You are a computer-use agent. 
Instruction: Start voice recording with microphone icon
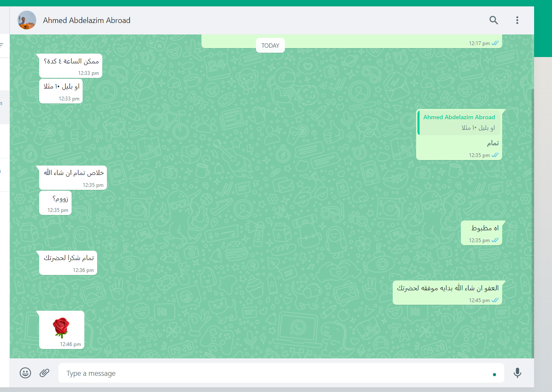click(x=517, y=373)
